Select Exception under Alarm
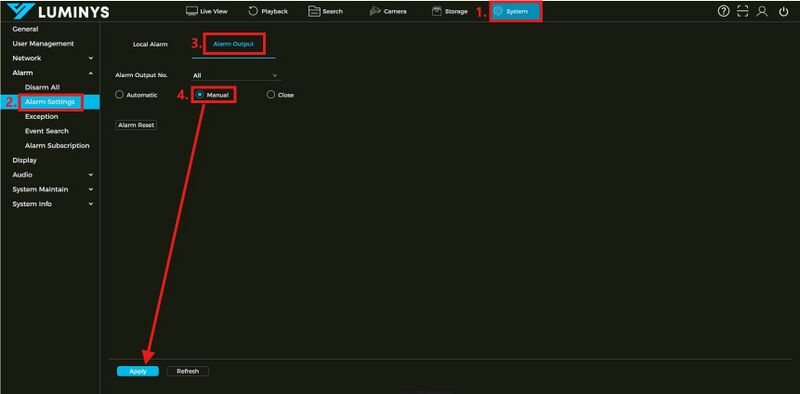 [41, 116]
